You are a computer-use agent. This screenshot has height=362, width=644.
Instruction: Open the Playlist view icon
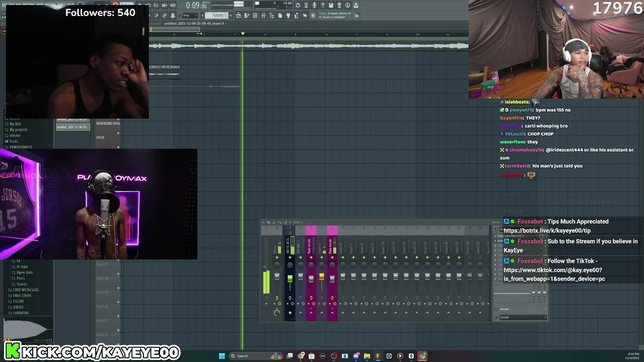[x=238, y=16]
